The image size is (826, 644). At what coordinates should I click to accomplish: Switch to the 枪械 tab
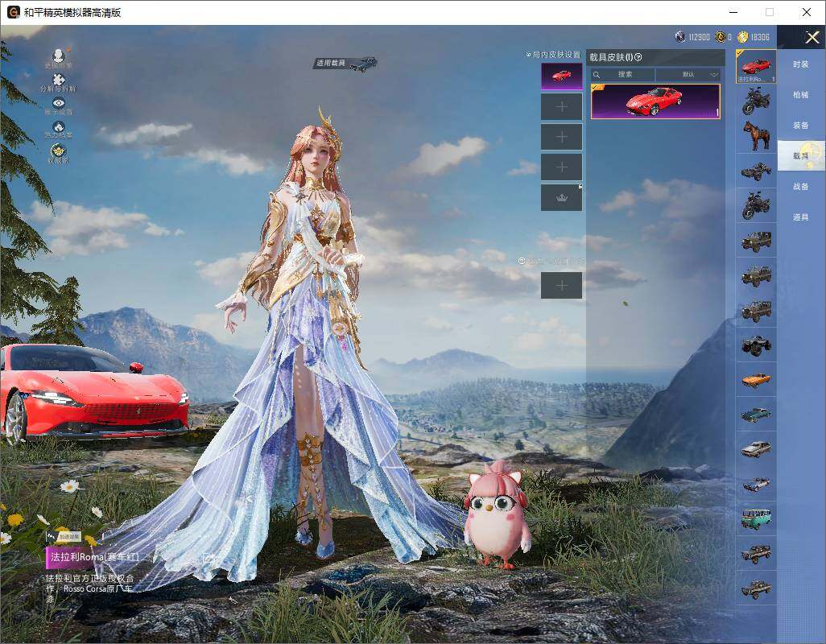801,95
